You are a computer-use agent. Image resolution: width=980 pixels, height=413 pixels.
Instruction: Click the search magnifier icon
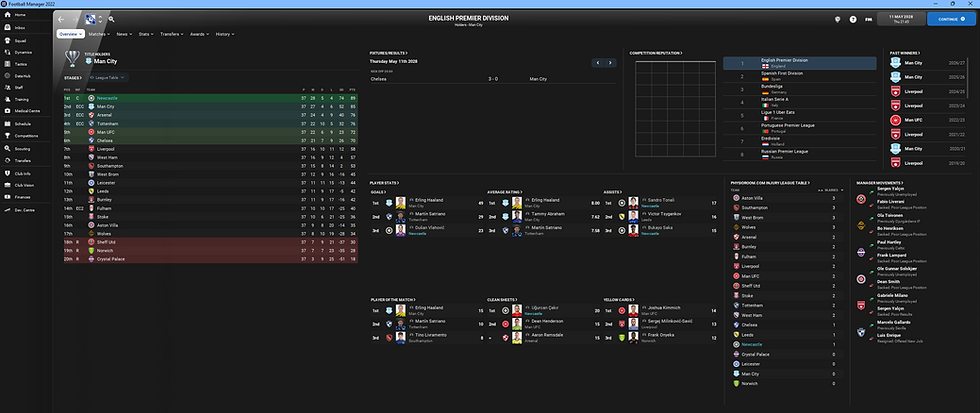pyautogui.click(x=111, y=19)
